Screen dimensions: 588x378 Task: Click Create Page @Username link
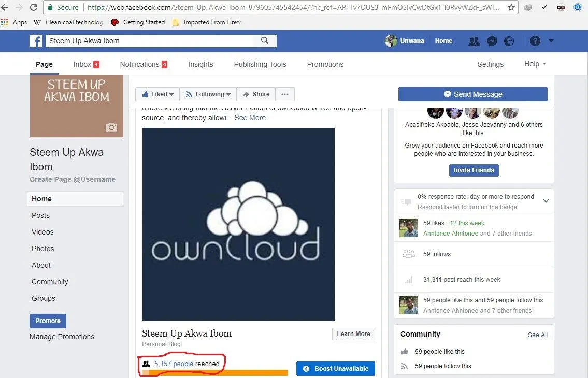pos(73,179)
